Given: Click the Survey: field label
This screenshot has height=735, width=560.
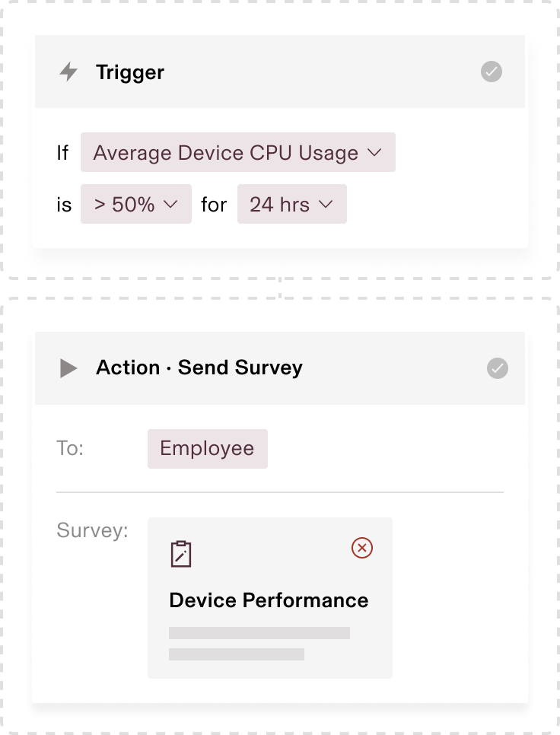Looking at the screenshot, I should 92,530.
